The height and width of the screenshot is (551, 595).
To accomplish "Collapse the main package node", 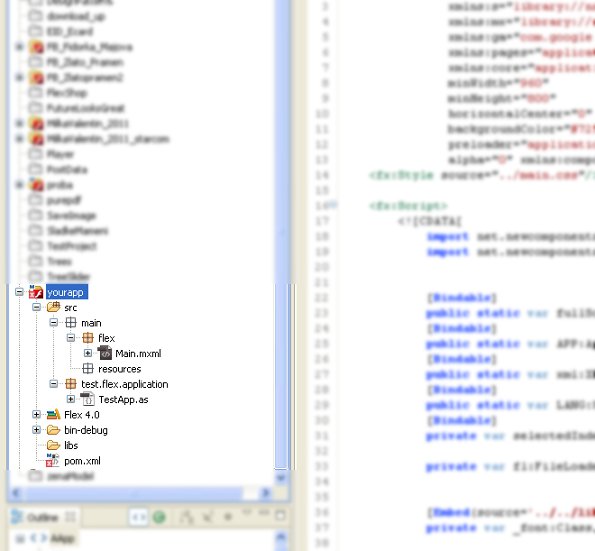I will click(x=54, y=323).
